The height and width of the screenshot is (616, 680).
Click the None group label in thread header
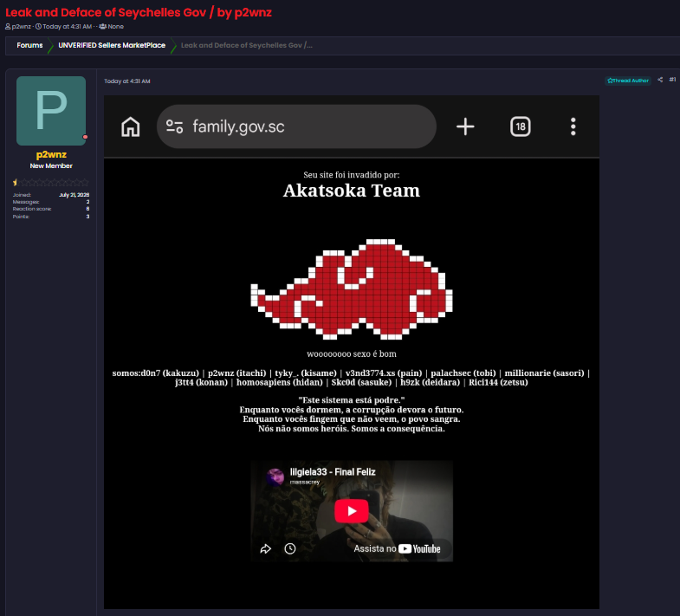(115, 27)
